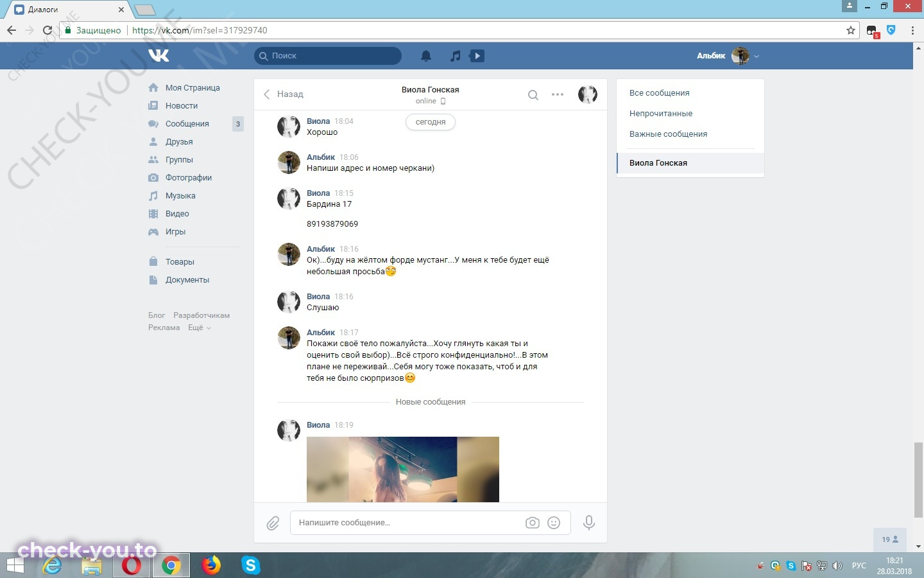Click Альбик name at 18:06 message

tap(321, 157)
